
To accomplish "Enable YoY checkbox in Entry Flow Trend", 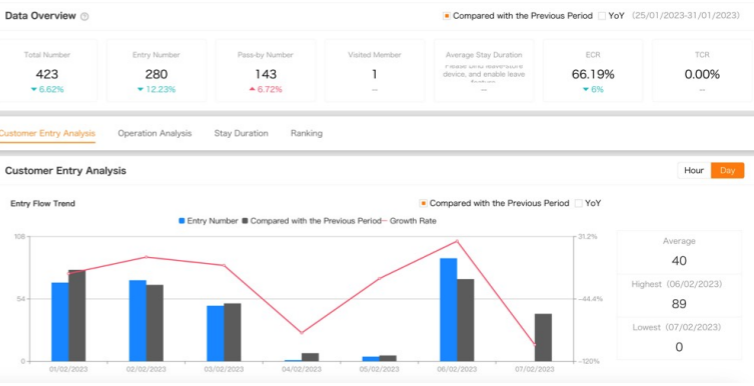I will 578,203.
